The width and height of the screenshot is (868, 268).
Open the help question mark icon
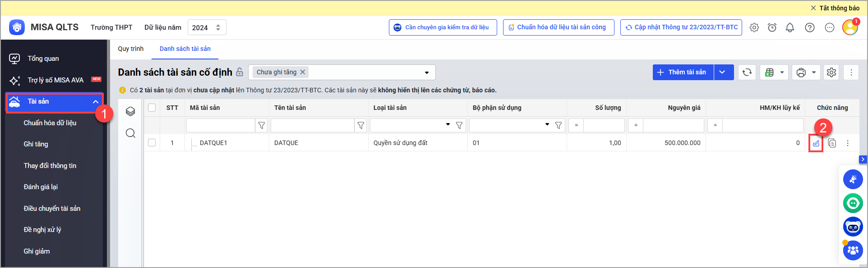[x=809, y=27]
